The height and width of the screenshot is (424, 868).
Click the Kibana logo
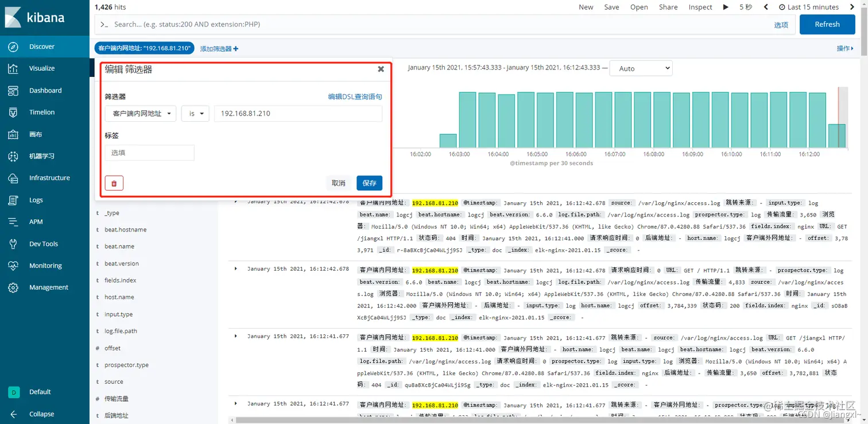[x=34, y=17]
